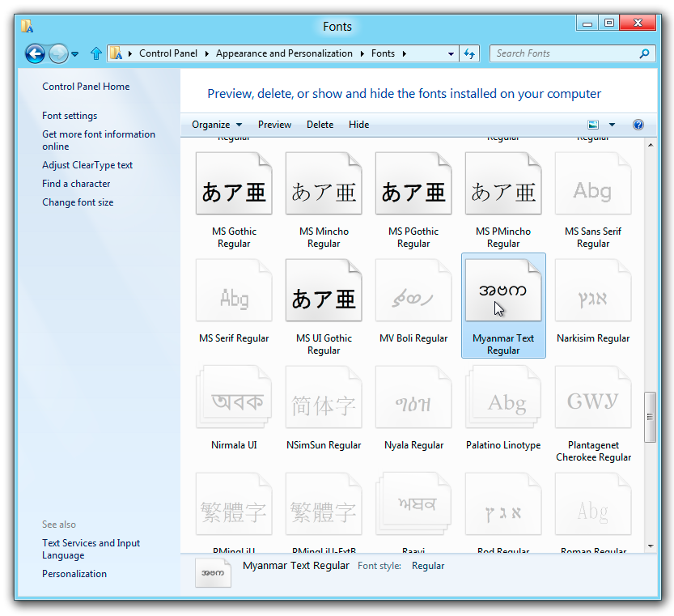Open the Personalization link
This screenshot has width=674, height=616.
(x=74, y=574)
